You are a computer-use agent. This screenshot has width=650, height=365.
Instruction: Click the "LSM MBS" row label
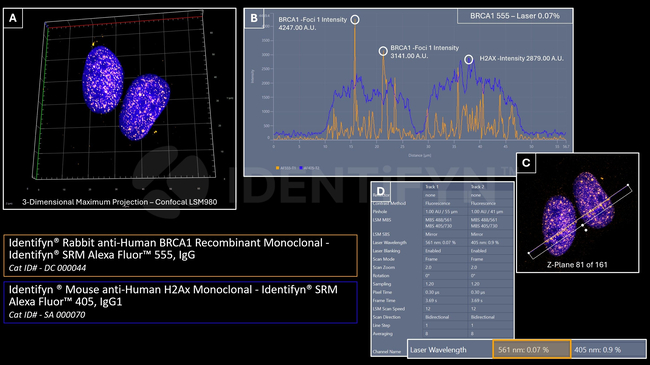pos(382,220)
